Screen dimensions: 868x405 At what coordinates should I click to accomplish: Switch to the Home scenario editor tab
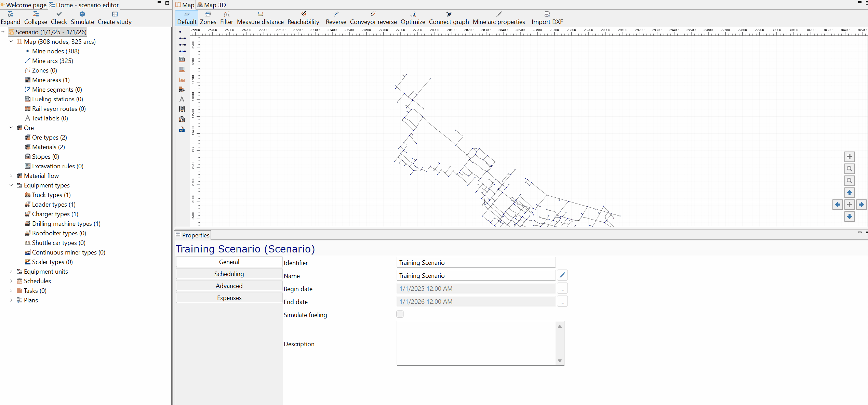click(84, 5)
